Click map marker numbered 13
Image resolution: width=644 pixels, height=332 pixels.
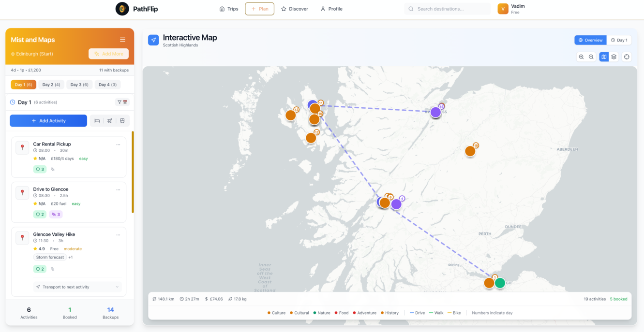point(291,115)
